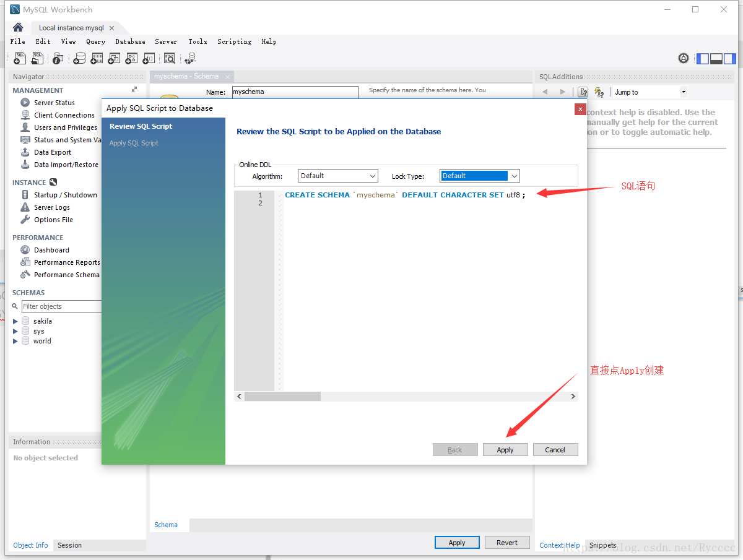The image size is (743, 560).
Task: Click the search table data toolbar icon
Action: coord(169,58)
